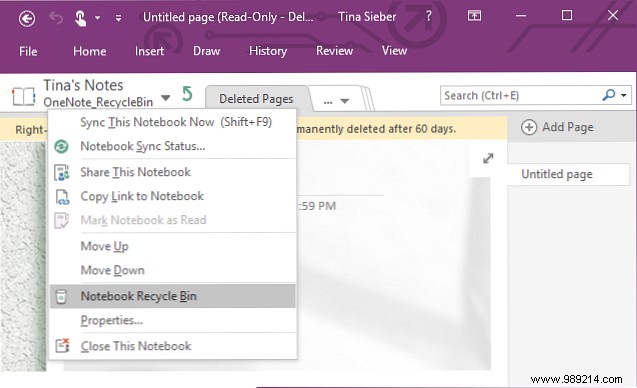Click the yellow 60 days deletion notice
Viewport: 637px width, 388px height.
(x=376, y=129)
